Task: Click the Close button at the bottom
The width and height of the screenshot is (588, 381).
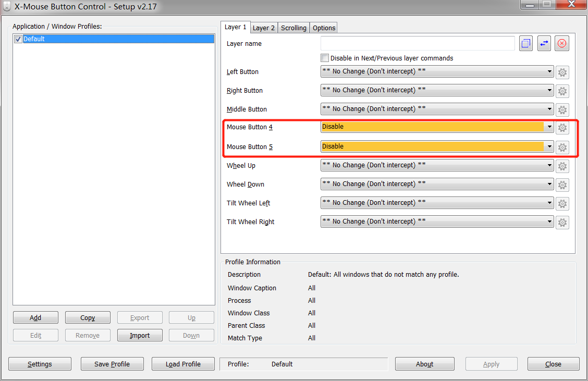Action: click(553, 364)
